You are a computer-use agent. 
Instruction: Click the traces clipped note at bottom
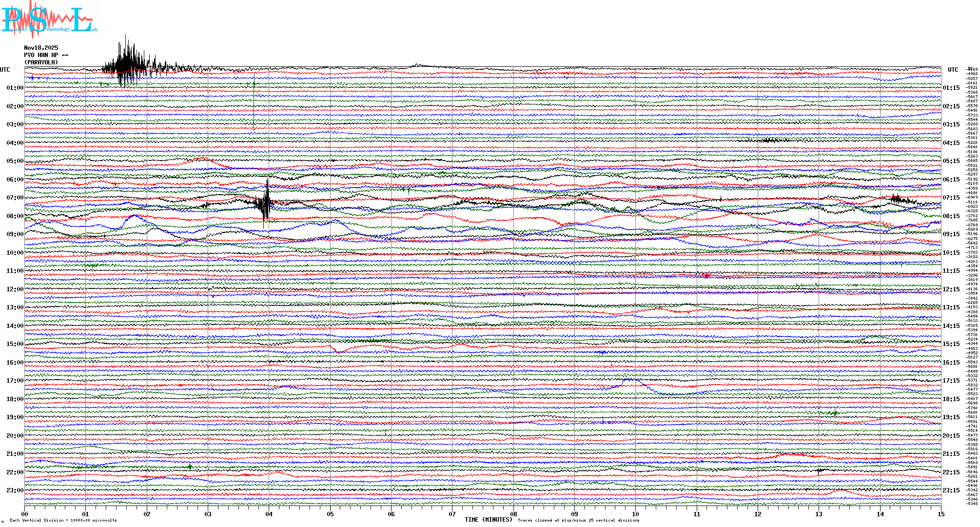578,520
